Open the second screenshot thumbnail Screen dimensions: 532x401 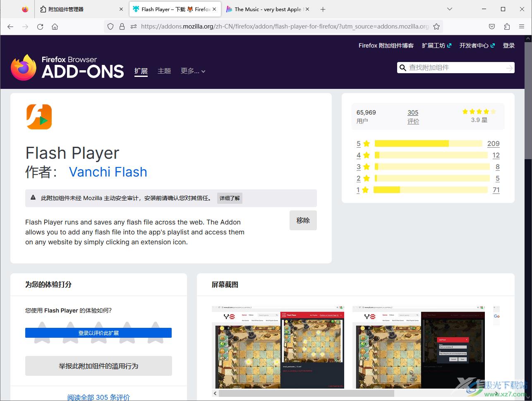tap(419, 347)
